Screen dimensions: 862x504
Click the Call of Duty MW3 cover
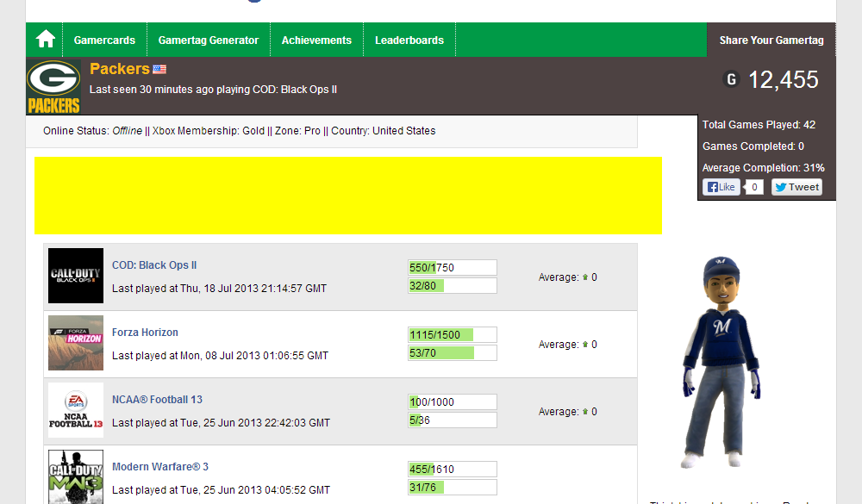(76, 476)
